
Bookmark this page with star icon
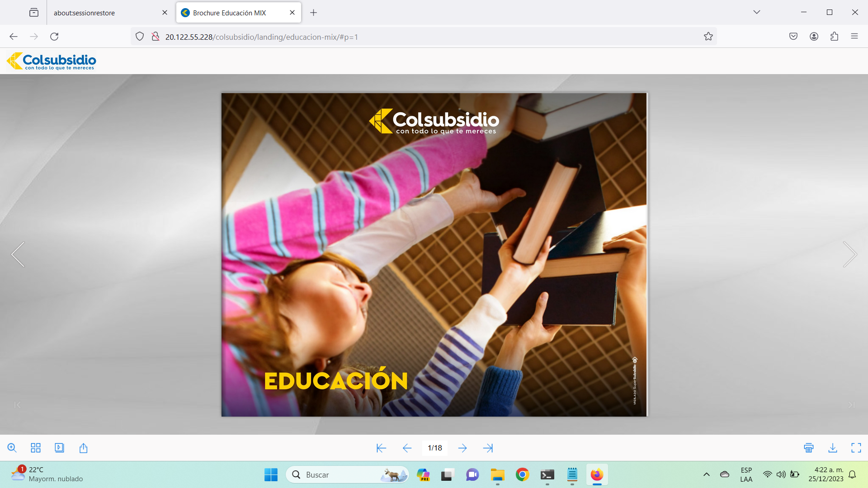point(708,37)
